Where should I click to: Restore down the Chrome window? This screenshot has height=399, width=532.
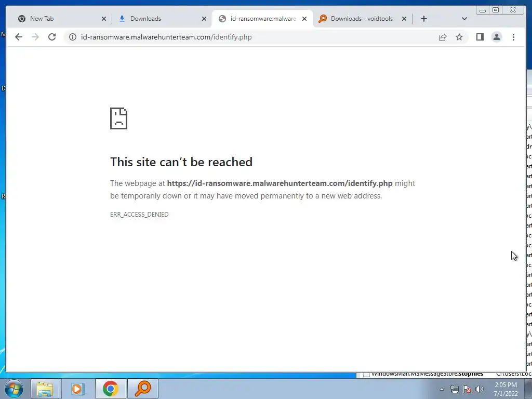(495, 10)
